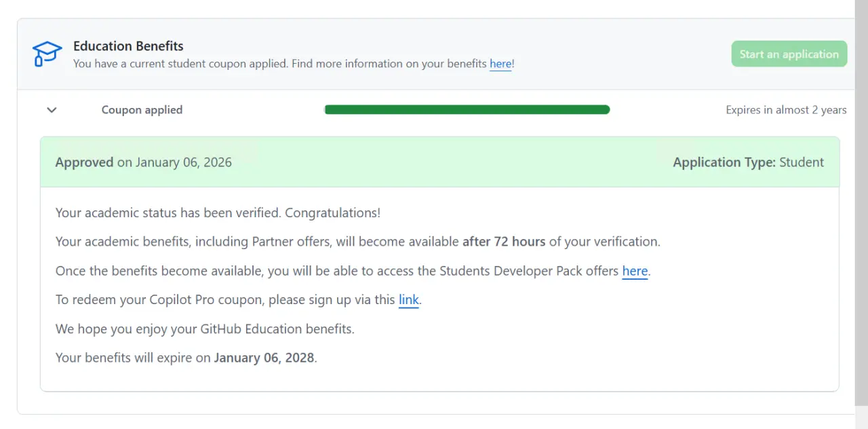Open the Students Developer Pack 'here' link

[635, 271]
